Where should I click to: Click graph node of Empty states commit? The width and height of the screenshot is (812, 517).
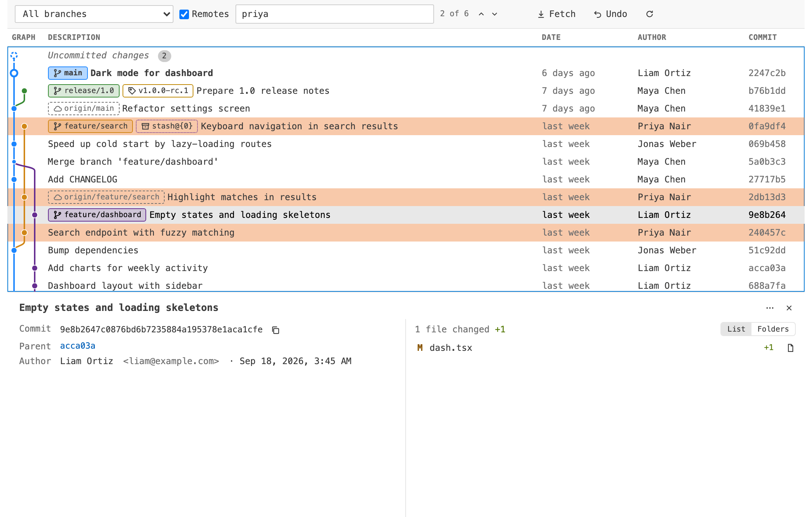pyautogui.click(x=35, y=215)
